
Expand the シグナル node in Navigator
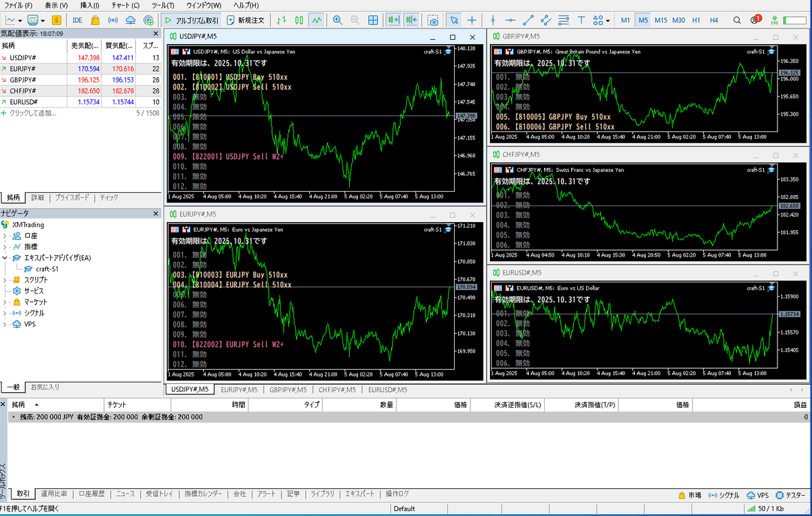(5, 313)
